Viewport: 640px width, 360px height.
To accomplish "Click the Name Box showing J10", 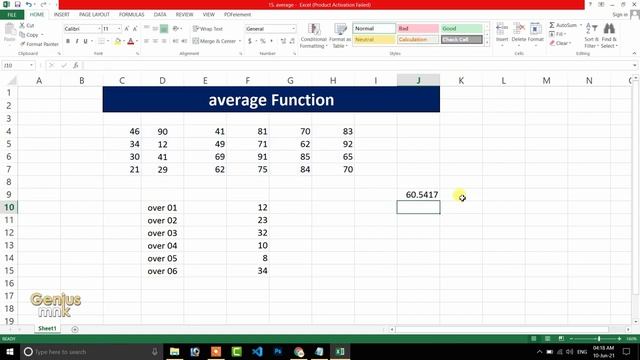I will click(18, 65).
